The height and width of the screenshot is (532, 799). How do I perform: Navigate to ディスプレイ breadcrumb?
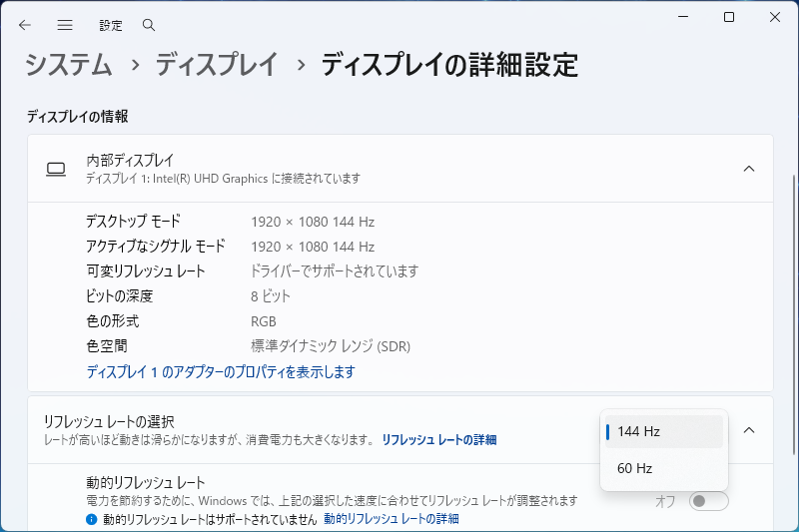click(x=217, y=65)
